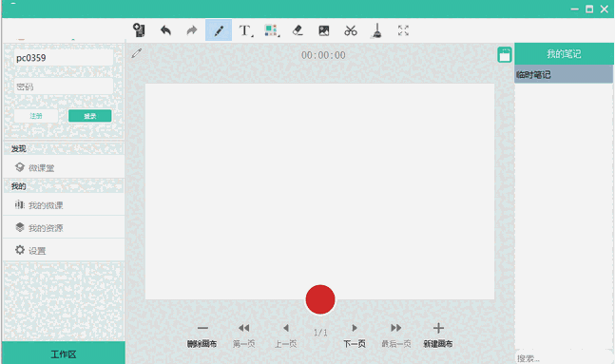Clear the canvas with the broom icon
615x364 pixels.
pyautogui.click(x=376, y=30)
